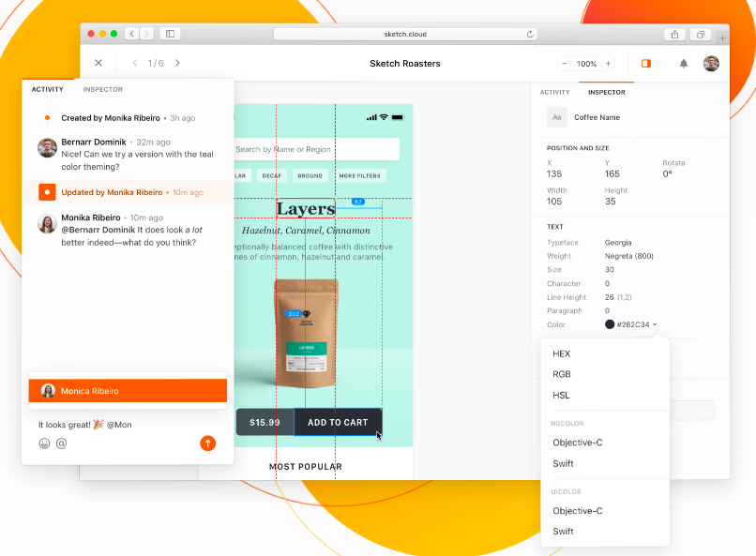Copy the Height value 35
This screenshot has height=556, width=756.
[611, 202]
